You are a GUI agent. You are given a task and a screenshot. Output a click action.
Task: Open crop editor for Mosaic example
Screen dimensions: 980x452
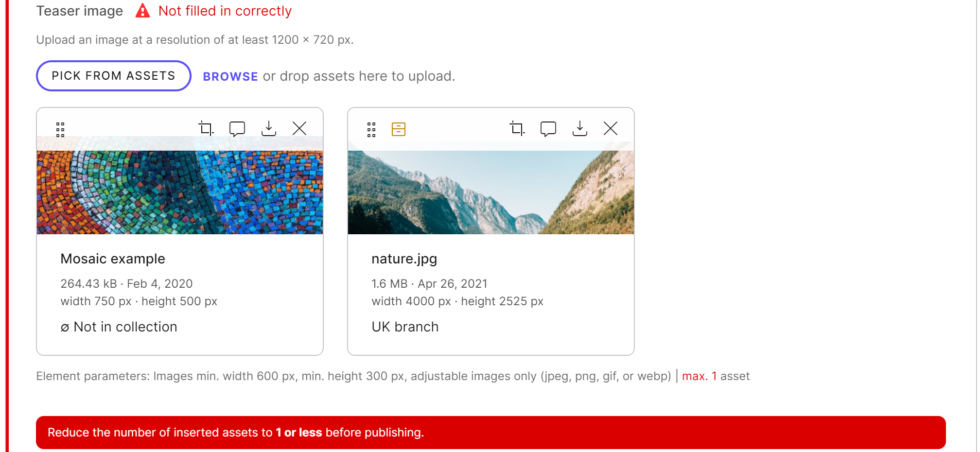click(x=206, y=129)
